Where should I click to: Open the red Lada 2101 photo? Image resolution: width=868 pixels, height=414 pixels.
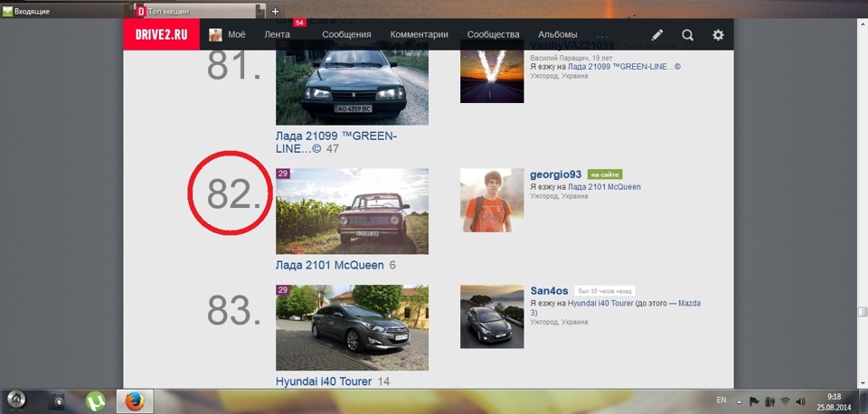(352, 211)
